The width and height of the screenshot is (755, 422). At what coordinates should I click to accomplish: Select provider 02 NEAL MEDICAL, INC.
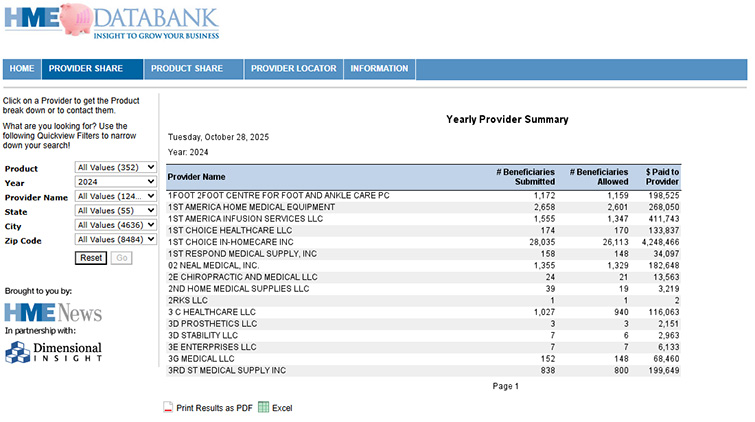pyautogui.click(x=213, y=265)
